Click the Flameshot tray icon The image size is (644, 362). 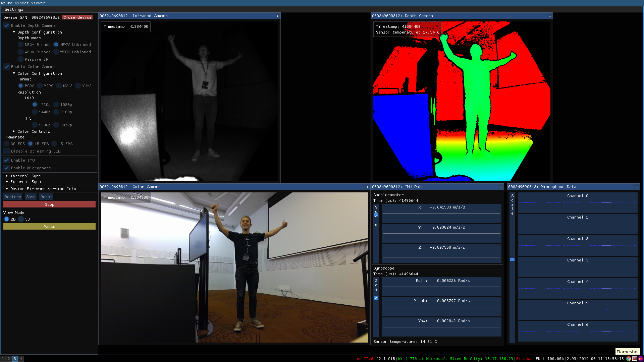pyautogui.click(x=640, y=359)
